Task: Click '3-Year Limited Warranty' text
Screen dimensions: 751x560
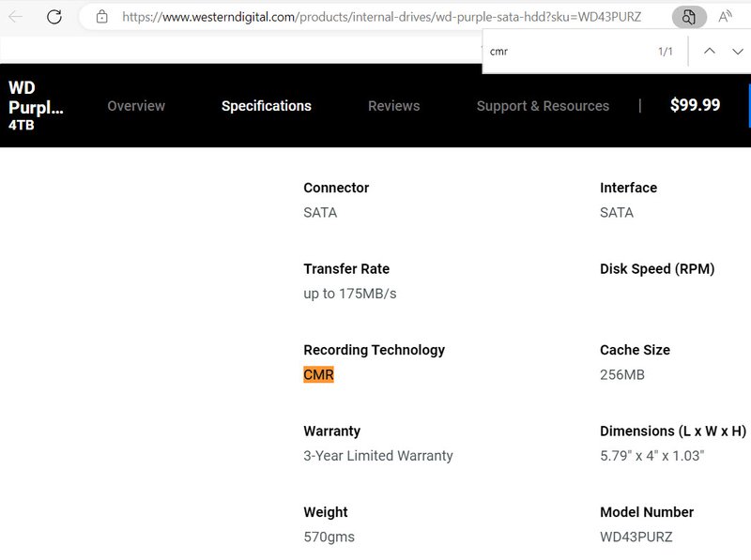Action: pos(378,456)
